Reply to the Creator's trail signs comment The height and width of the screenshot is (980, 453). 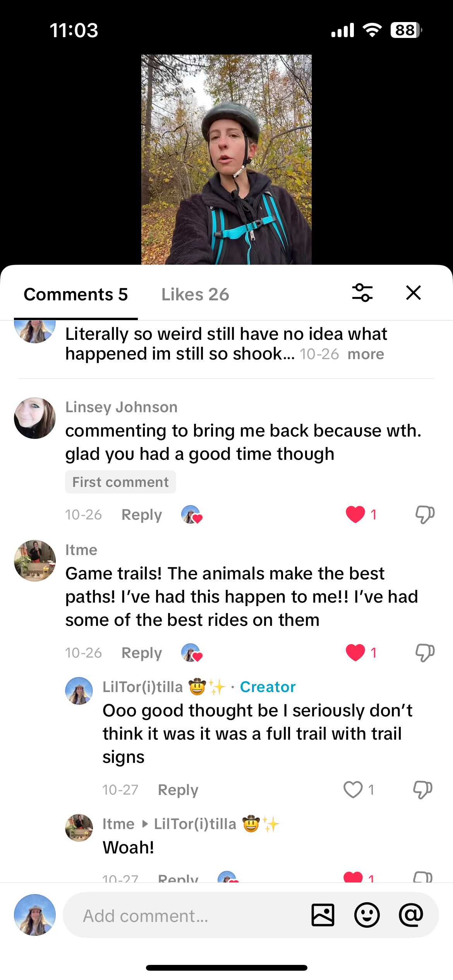pos(178,790)
